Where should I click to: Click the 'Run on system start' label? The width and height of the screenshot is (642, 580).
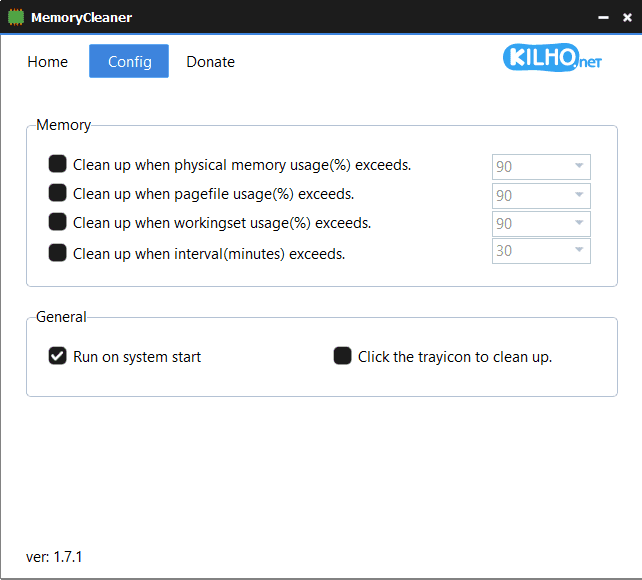tap(137, 357)
